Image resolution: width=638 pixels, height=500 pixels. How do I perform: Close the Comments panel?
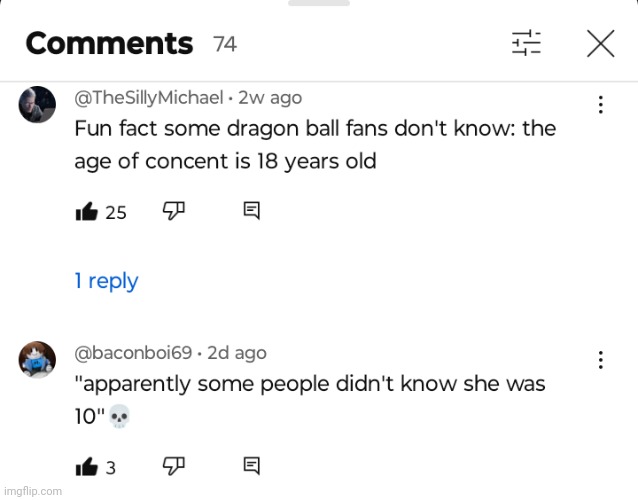(x=600, y=43)
